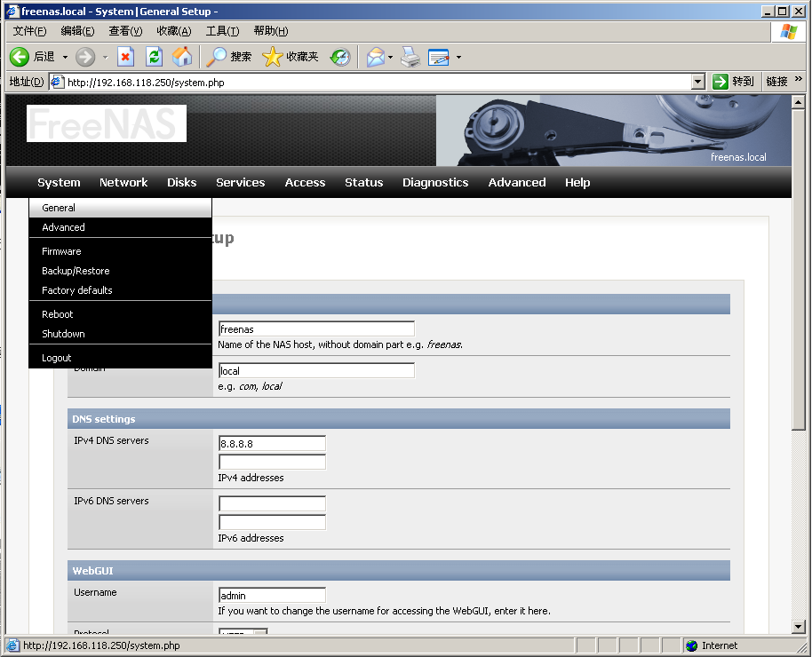This screenshot has height=657, width=812.
Task: Click the Print icon
Action: (x=410, y=57)
